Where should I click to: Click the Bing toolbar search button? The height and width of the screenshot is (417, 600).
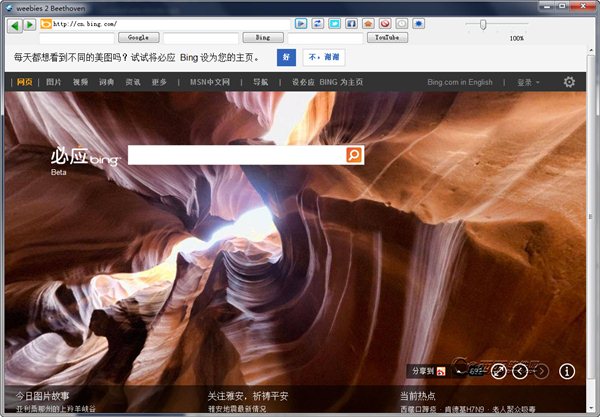tap(263, 37)
